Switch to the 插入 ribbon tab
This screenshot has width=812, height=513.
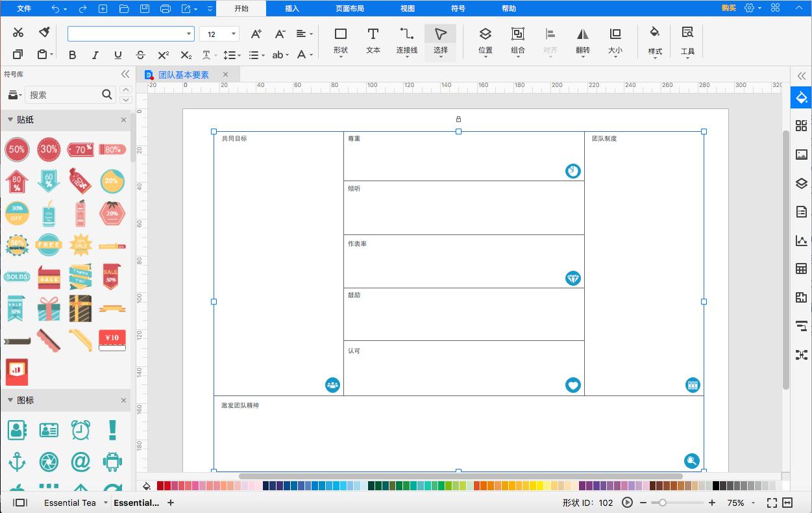292,8
